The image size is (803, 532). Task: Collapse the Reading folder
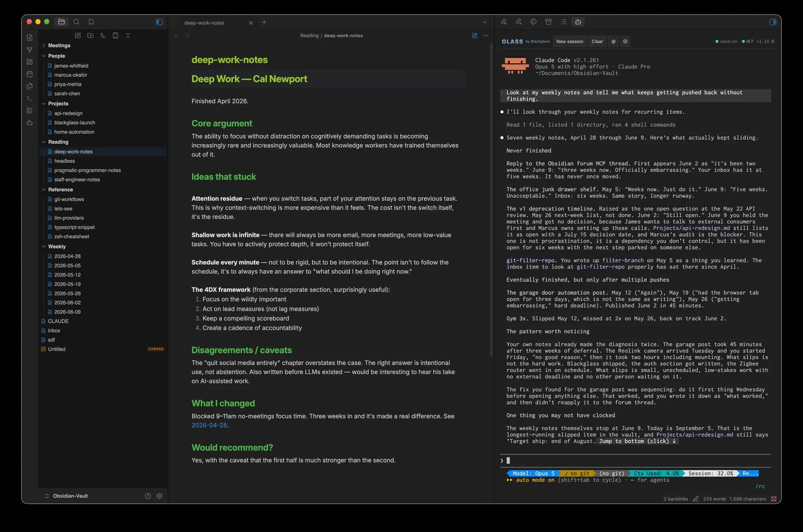(58, 142)
